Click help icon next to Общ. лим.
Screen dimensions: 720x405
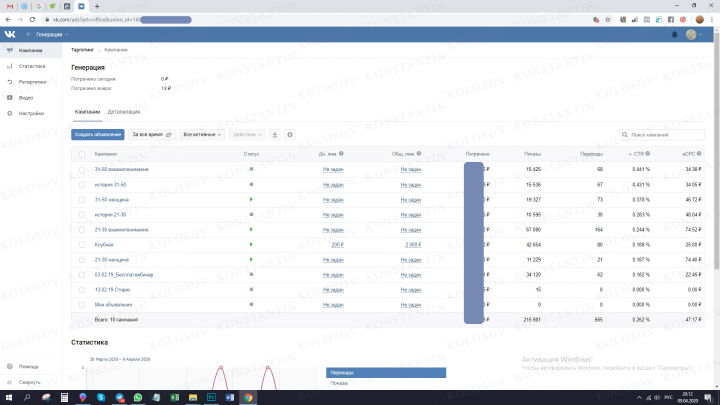[419, 154]
